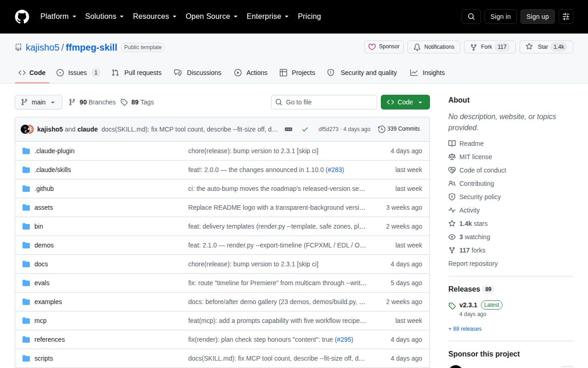Click Report repository link
Image resolution: width=588 pixels, height=368 pixels.
pyautogui.click(x=473, y=264)
